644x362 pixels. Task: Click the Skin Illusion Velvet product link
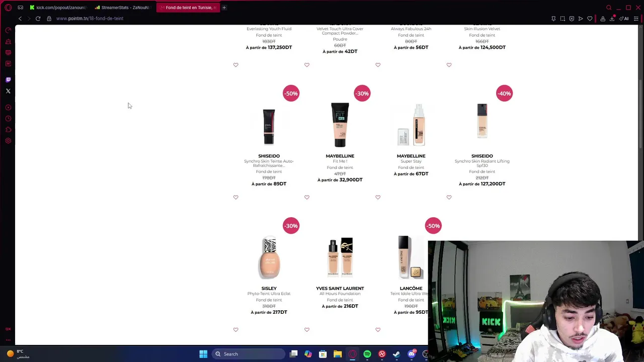coord(482,29)
